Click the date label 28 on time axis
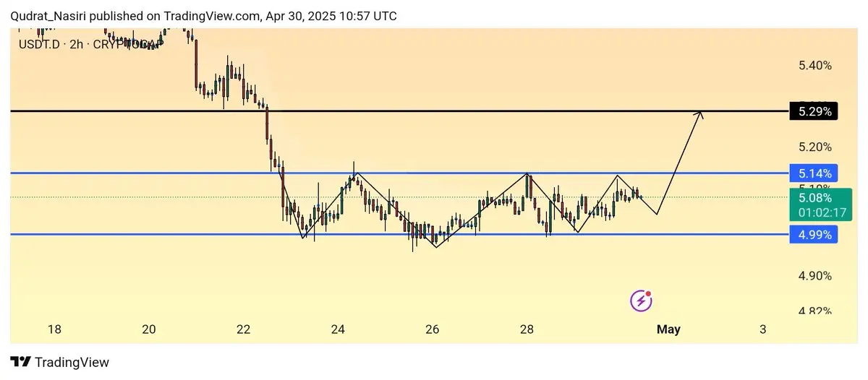 tap(527, 329)
